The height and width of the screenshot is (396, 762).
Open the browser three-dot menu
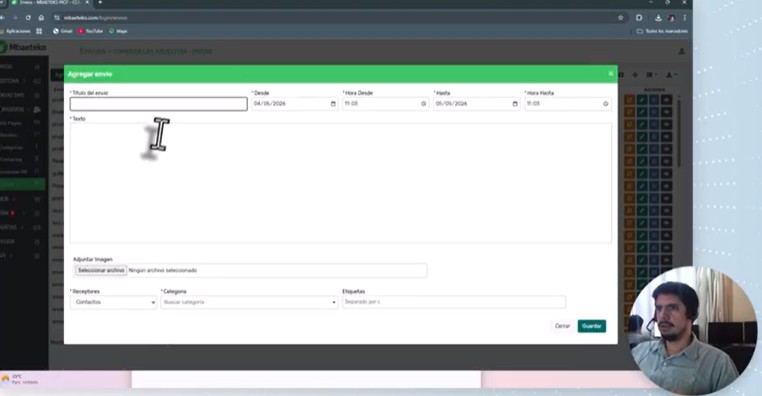click(684, 18)
